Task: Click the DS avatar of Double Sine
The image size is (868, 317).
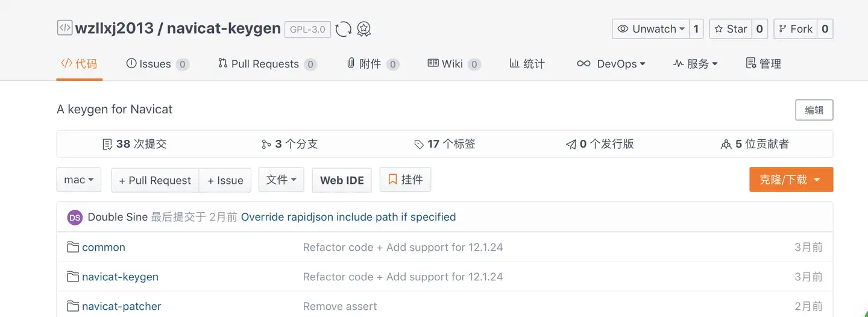Action: tap(75, 218)
